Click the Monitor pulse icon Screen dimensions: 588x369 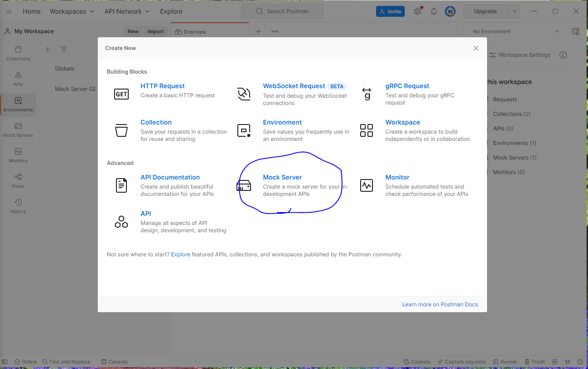coord(367,185)
